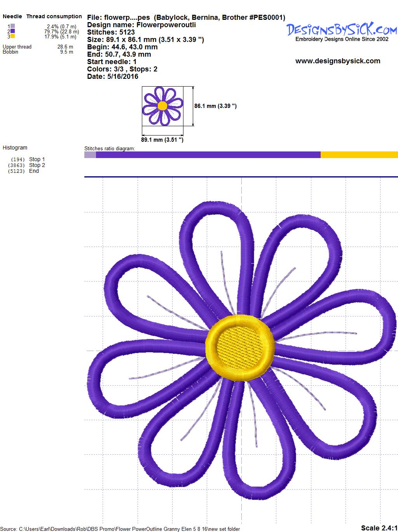Click the 89.1 mm width dimension label
The image size is (398, 532).
[162, 140]
